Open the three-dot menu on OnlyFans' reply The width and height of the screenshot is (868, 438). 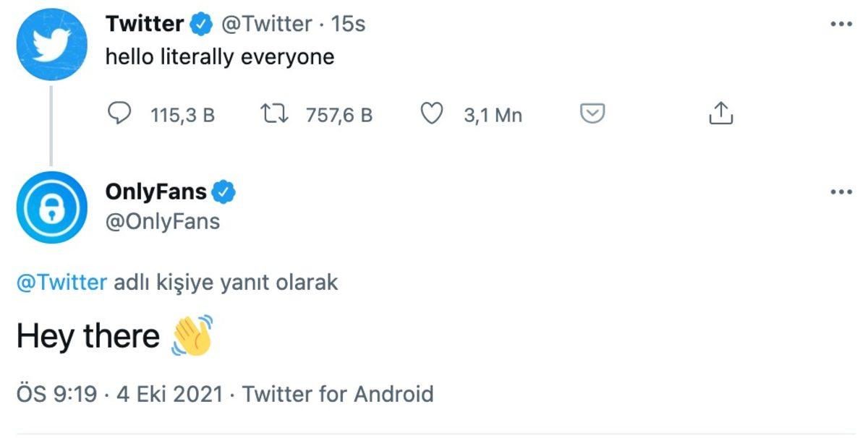pos(841,191)
